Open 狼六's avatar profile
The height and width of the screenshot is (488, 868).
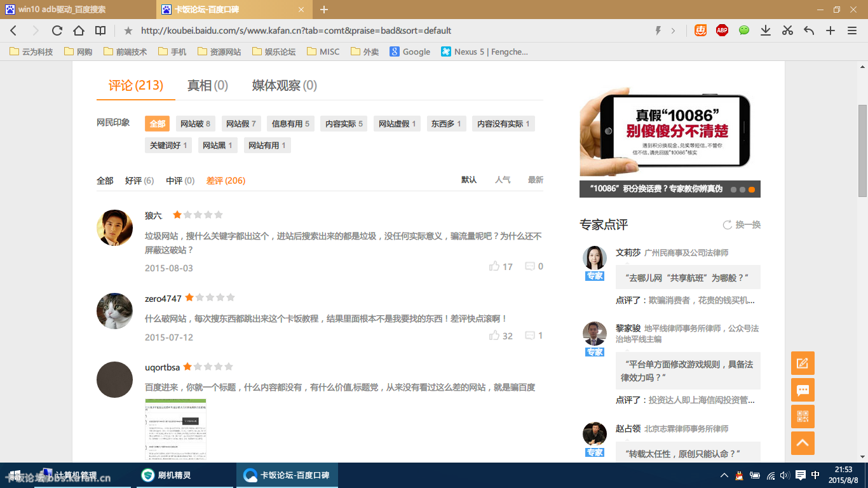(x=114, y=227)
